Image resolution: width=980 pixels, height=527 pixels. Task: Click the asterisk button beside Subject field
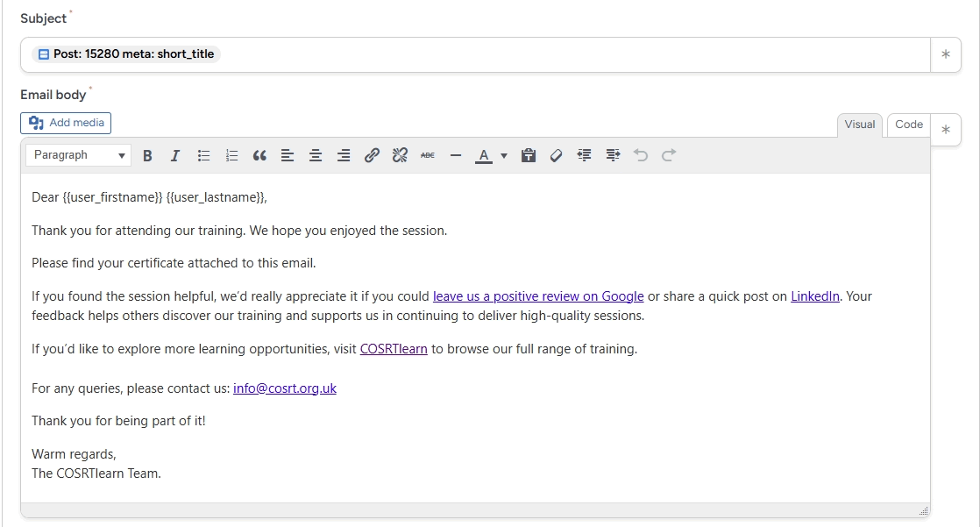pos(946,54)
